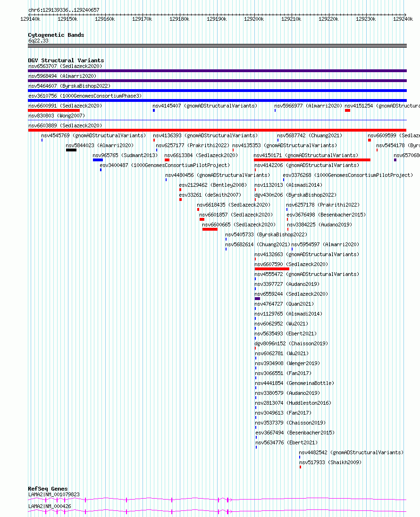Select the nsv5687742 (Chuang2021) label
Viewport: 420px width, 517px height.
pos(310,135)
